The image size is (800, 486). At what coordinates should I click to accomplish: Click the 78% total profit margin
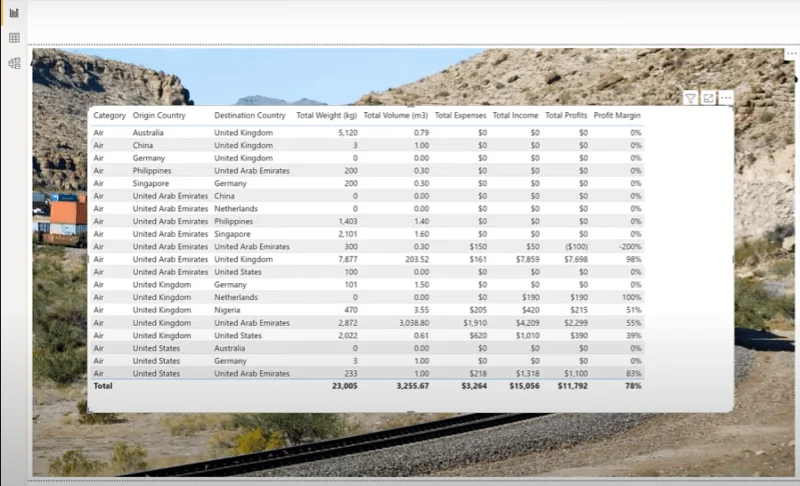tap(633, 386)
